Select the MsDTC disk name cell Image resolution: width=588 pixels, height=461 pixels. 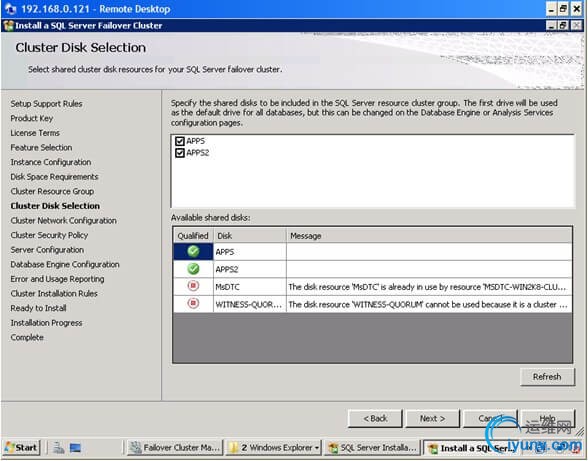click(250, 287)
